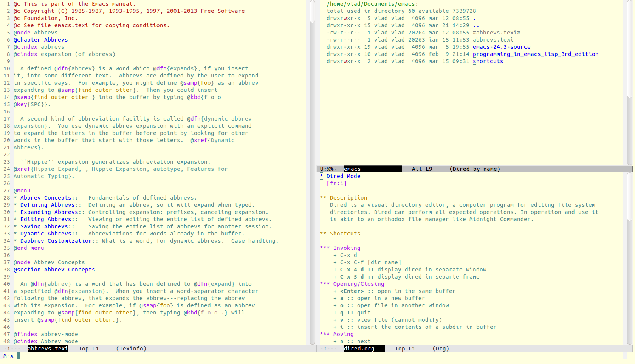Click 'total used in directory 60' line
Viewport: 635px width, 364px height.
[401, 11]
